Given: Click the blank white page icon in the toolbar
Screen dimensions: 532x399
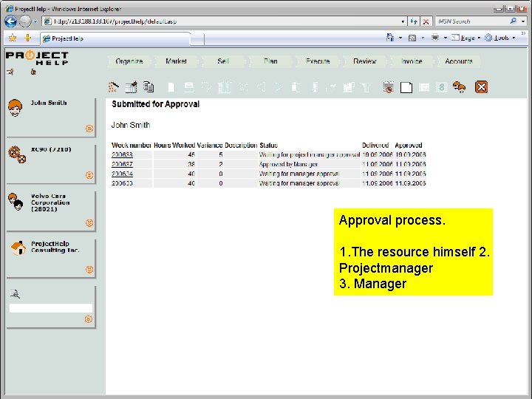Looking at the screenshot, I should (x=406, y=87).
